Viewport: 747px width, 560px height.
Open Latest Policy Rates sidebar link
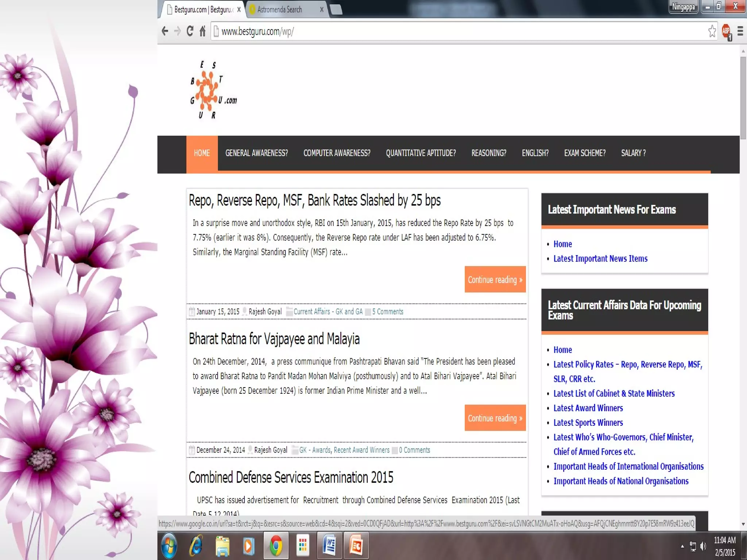click(x=628, y=372)
